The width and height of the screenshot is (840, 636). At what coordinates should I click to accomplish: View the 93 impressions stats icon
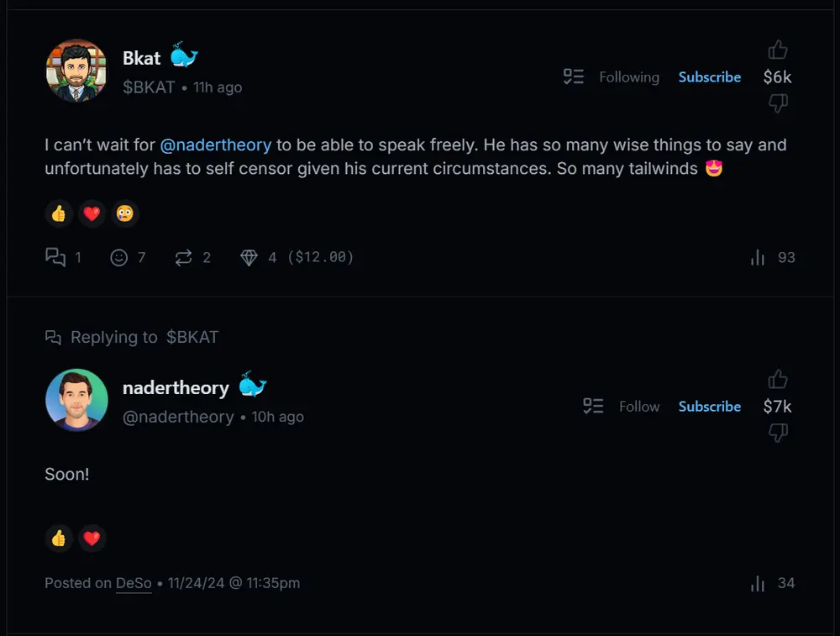[x=758, y=257]
